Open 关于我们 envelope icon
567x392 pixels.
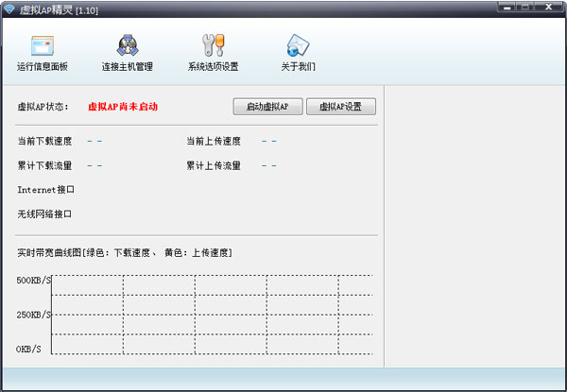[x=298, y=45]
